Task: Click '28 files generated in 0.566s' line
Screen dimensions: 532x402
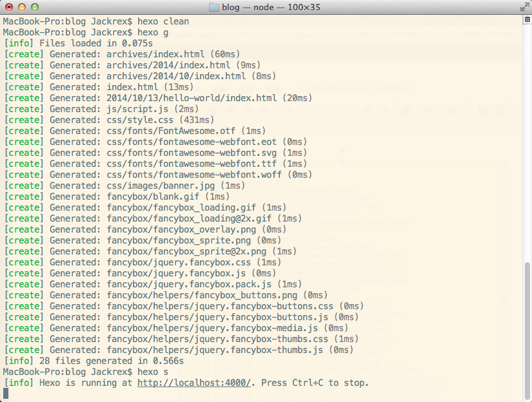Action: [x=112, y=361]
